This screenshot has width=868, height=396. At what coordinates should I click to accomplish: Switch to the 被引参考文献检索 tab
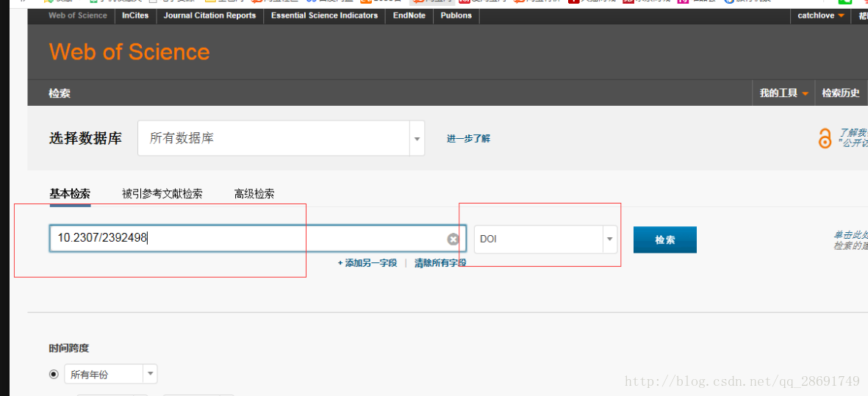click(162, 193)
